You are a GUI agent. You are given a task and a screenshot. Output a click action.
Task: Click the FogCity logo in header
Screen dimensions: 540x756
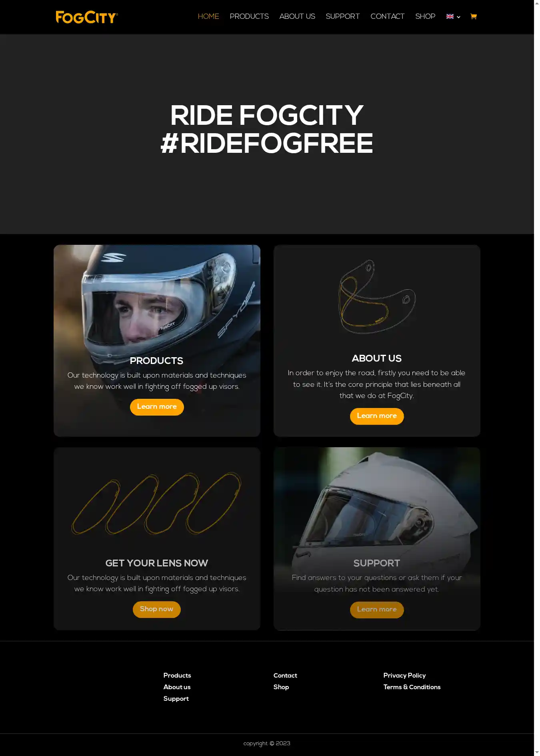pos(87,17)
